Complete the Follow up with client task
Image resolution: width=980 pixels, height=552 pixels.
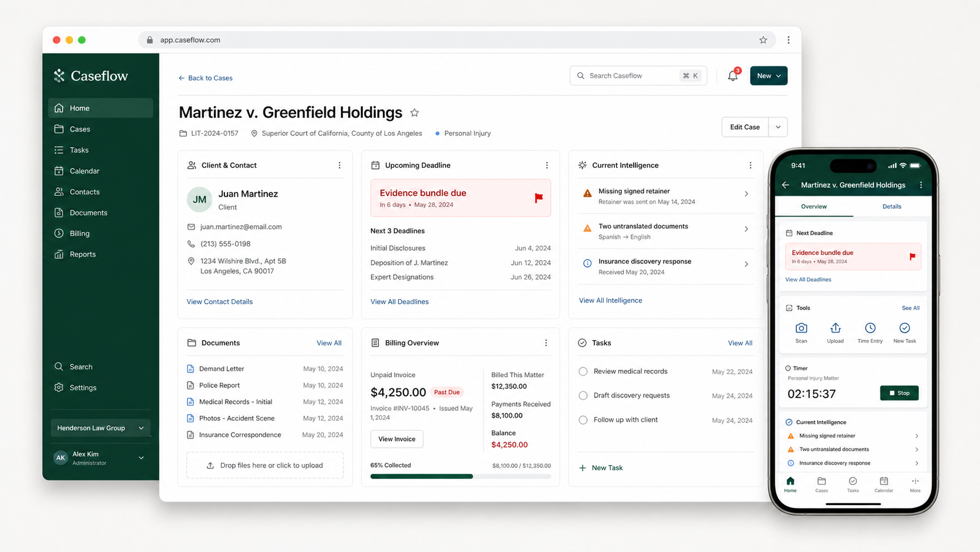583,420
